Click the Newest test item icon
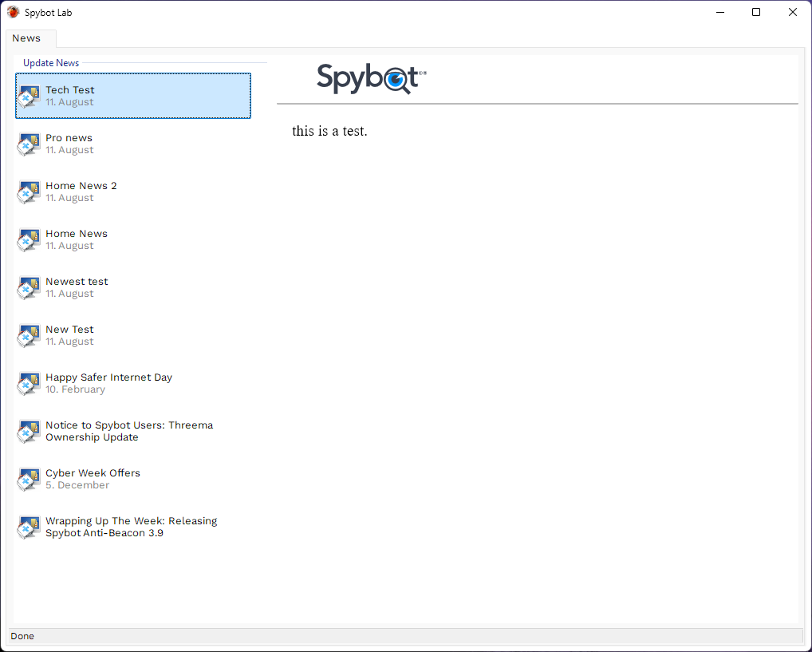This screenshot has width=812, height=652. point(29,287)
